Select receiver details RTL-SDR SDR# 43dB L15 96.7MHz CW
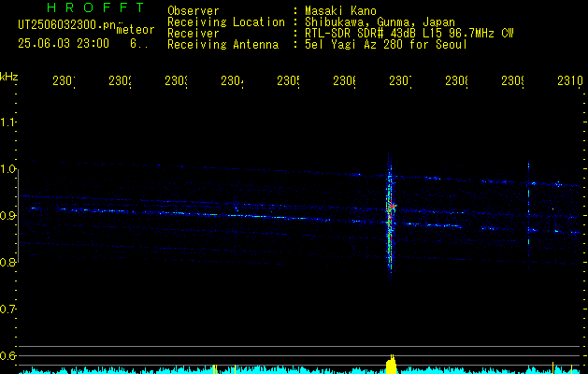The width and height of the screenshot is (588, 374). coord(409,34)
